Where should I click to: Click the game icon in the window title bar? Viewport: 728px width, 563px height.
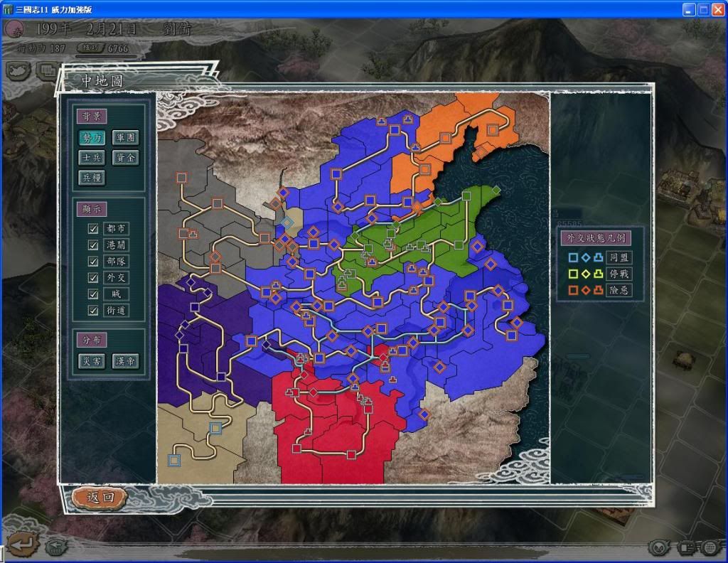click(8, 9)
